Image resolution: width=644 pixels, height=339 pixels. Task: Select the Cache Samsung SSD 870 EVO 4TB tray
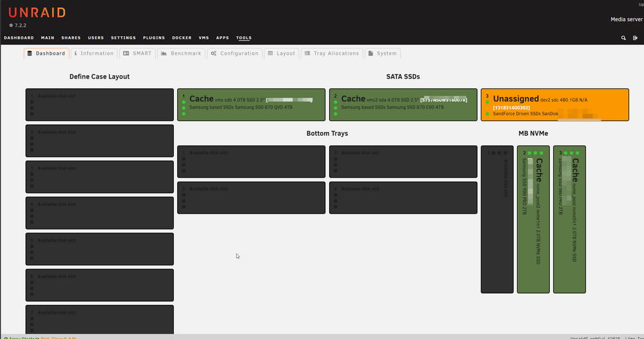point(403,105)
